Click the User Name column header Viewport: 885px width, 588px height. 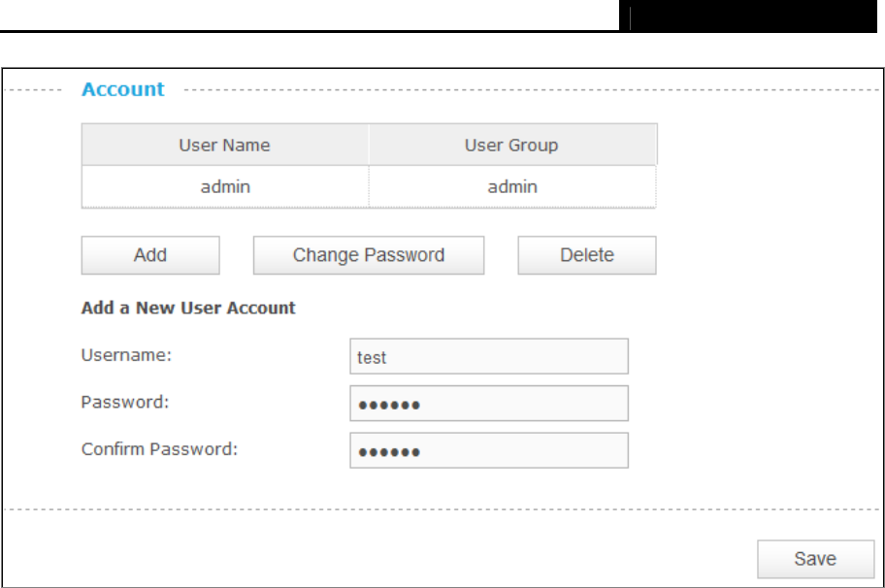225,145
